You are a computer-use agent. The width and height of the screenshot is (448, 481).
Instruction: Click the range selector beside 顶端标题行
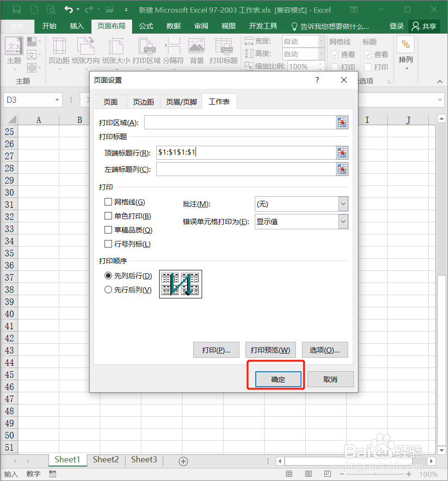point(342,152)
